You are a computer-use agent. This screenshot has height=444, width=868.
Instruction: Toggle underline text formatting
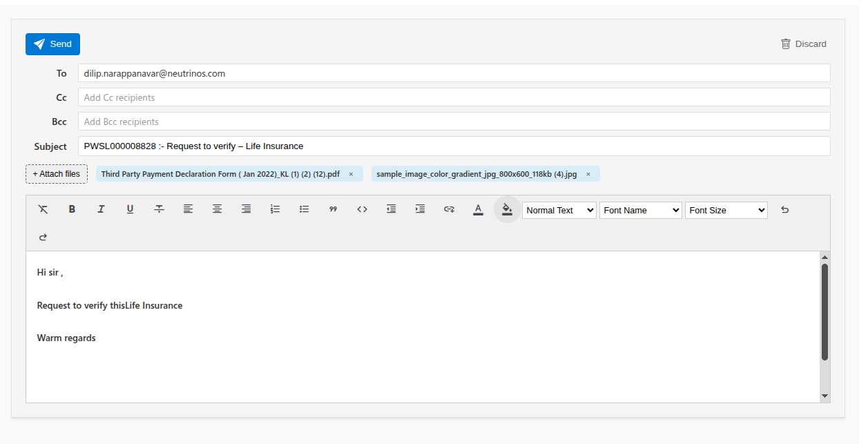click(x=130, y=209)
